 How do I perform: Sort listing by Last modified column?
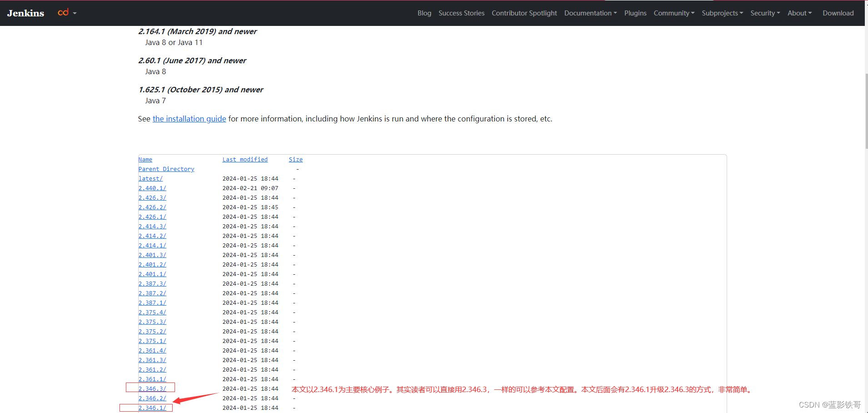click(x=245, y=160)
